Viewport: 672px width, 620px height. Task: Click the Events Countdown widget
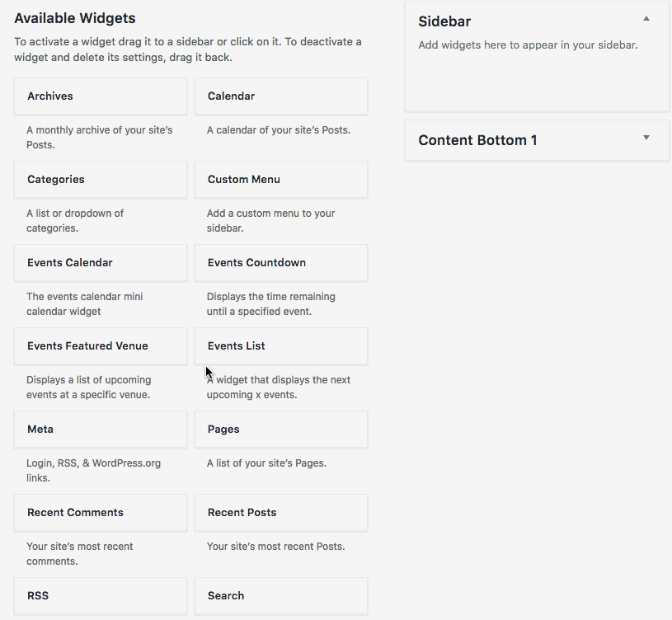point(280,262)
